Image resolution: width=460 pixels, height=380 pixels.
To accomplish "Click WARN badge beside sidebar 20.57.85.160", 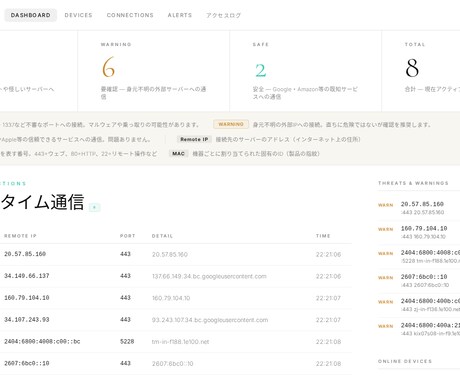I will coord(386,205).
